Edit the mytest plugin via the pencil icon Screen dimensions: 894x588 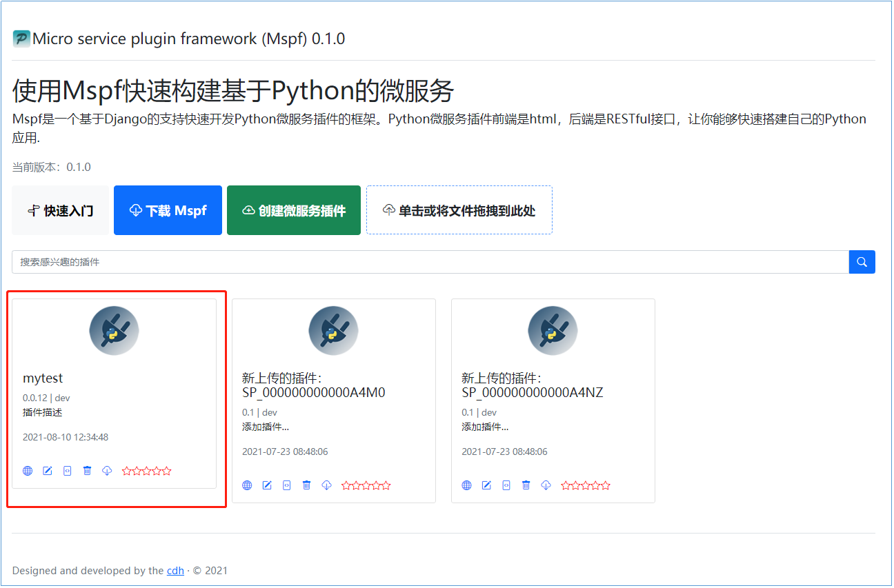tap(47, 471)
